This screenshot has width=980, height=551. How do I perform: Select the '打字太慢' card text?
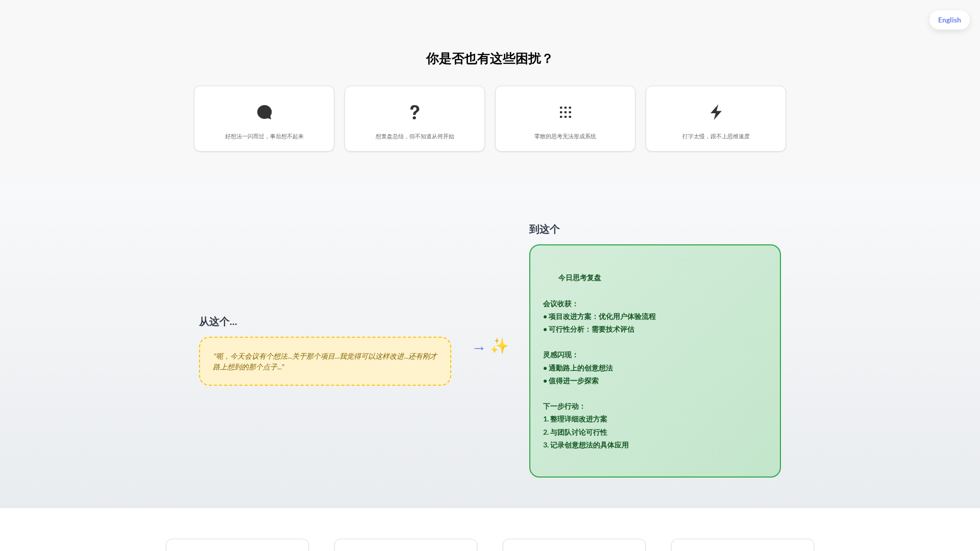point(716,136)
